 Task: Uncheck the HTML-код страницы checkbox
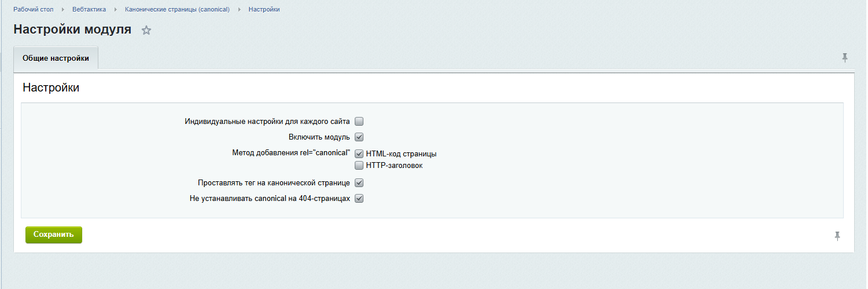(x=359, y=154)
